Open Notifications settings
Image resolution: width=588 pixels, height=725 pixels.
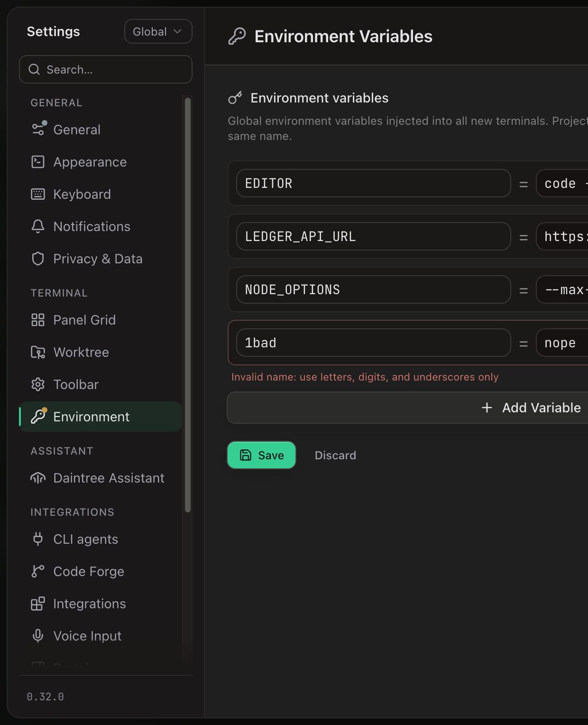pyautogui.click(x=101, y=226)
